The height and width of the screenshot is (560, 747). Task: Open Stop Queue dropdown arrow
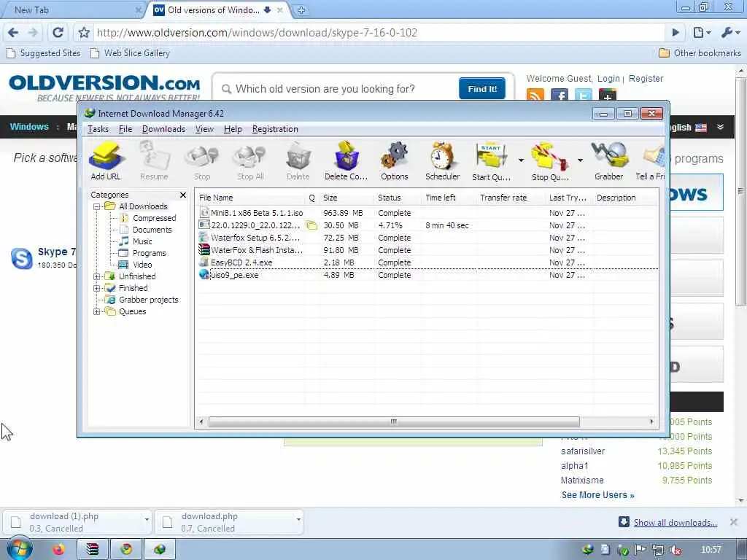pyautogui.click(x=580, y=160)
